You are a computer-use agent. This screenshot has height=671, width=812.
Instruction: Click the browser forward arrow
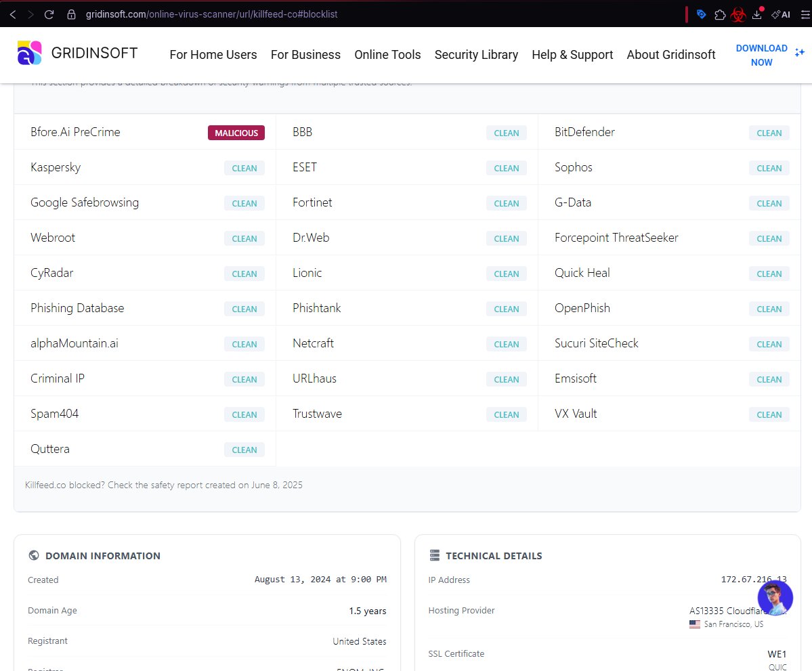(31, 14)
